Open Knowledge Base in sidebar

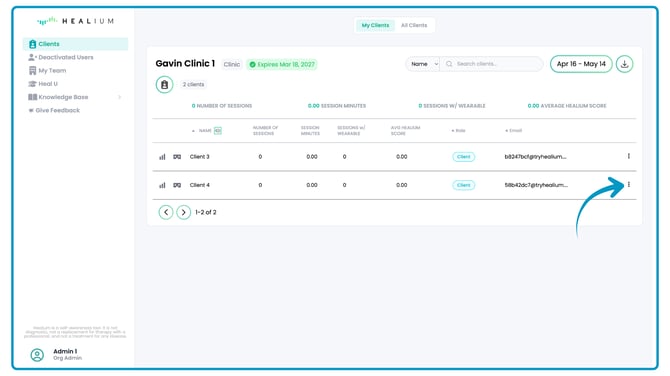[x=58, y=97]
